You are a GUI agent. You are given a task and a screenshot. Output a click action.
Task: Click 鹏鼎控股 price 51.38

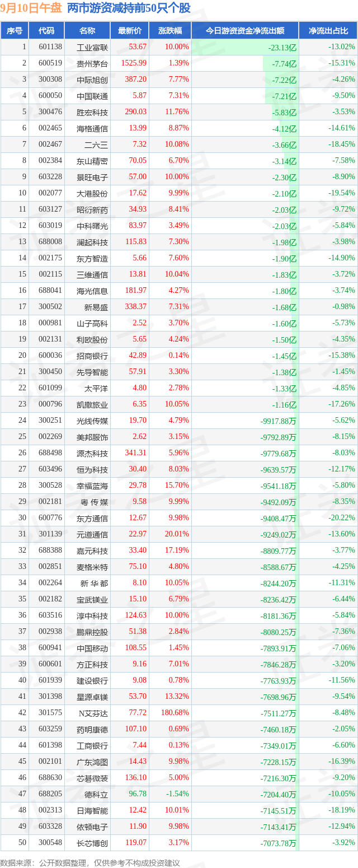coord(139,632)
